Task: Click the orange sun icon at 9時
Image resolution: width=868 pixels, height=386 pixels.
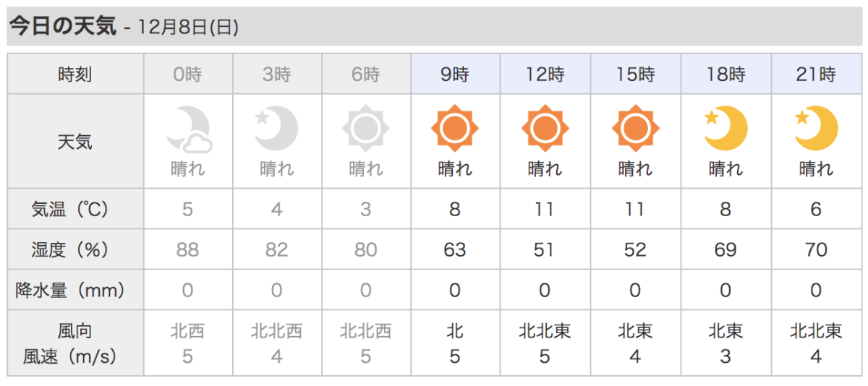Action: tap(455, 129)
